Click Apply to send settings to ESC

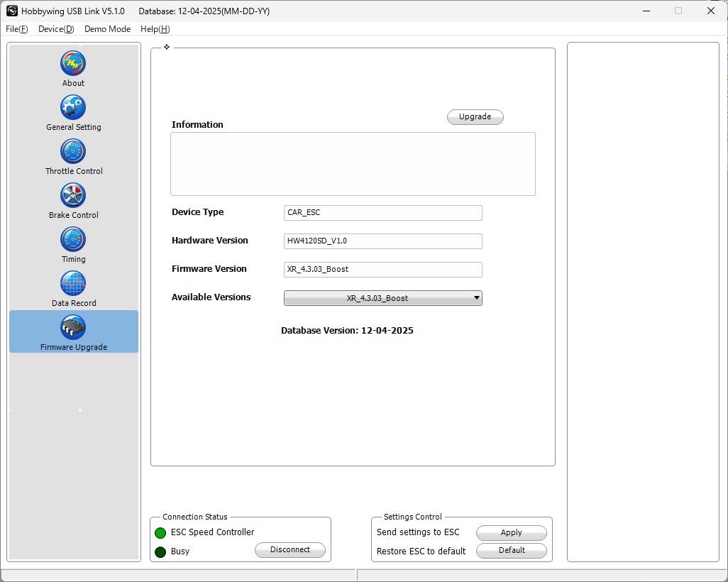pyautogui.click(x=511, y=532)
